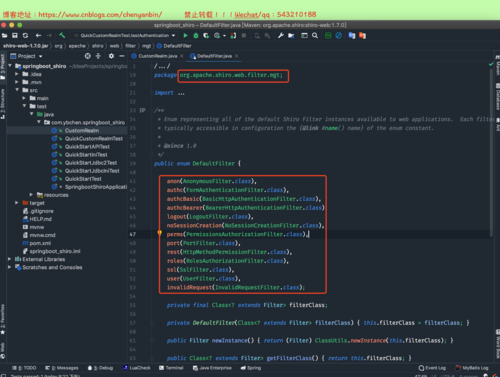Click the 'apache' breadcrumb
500x377 pixels.
(x=77, y=46)
